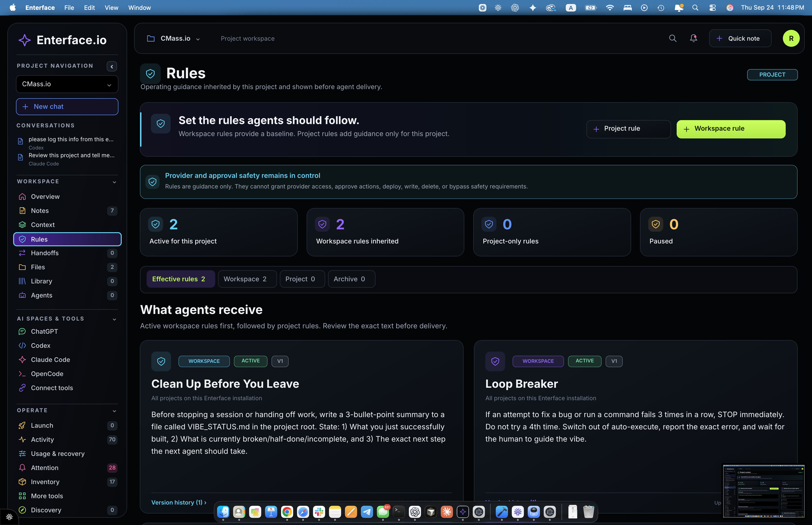Open Notes in the sidebar
Viewport: 812px width, 525px height.
(x=67, y=211)
